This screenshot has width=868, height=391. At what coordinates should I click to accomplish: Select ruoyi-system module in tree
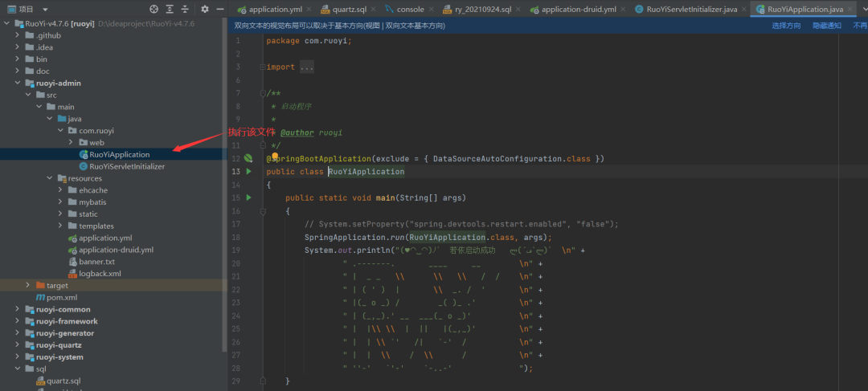point(55,356)
